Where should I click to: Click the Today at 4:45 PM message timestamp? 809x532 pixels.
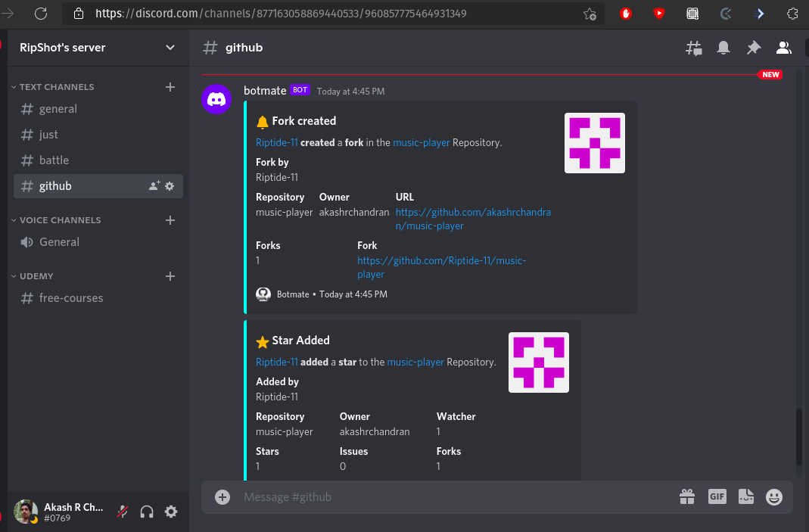(350, 92)
